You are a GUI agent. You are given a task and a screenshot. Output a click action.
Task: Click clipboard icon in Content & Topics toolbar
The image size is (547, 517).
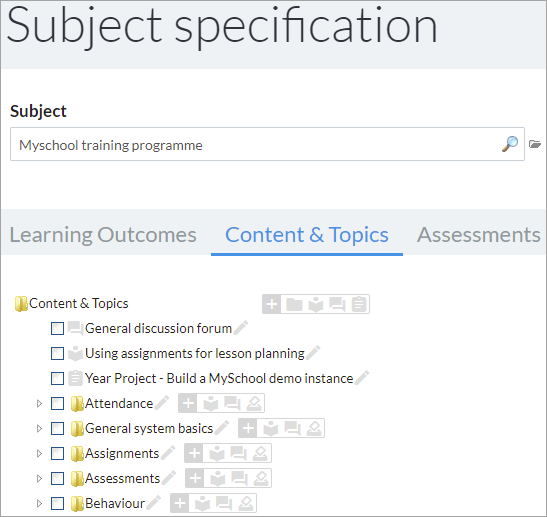click(x=359, y=304)
